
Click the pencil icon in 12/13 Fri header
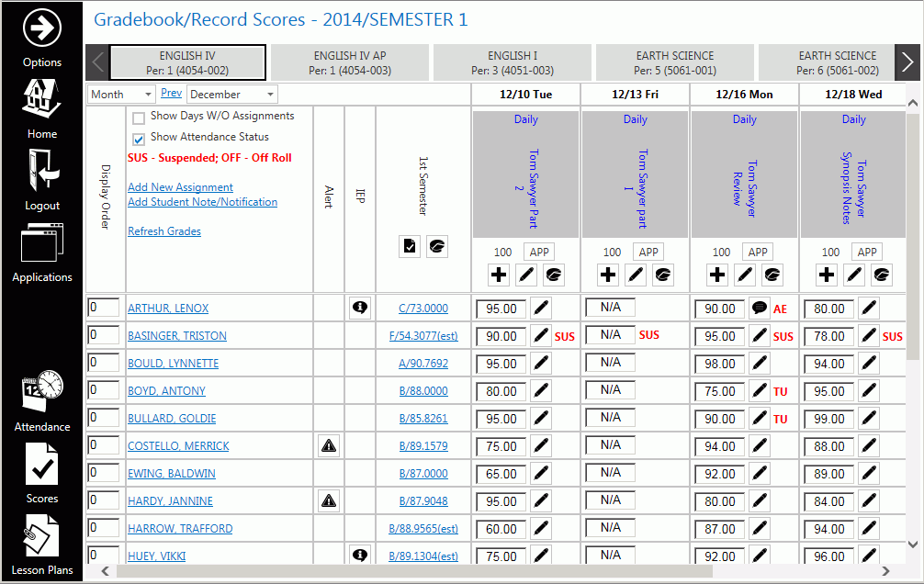click(x=636, y=275)
